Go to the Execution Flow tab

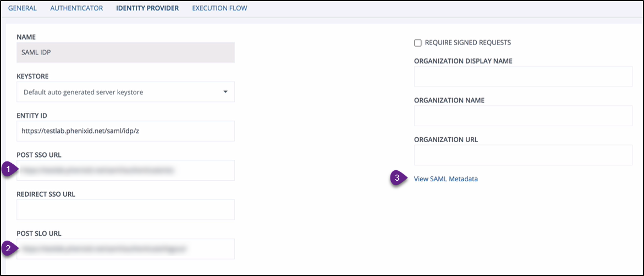(219, 8)
